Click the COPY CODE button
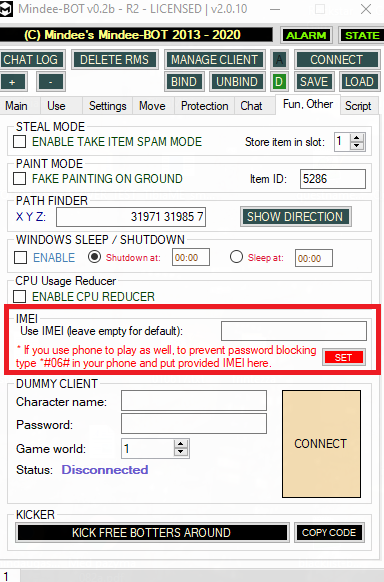This screenshot has height=582, width=384. [x=329, y=533]
